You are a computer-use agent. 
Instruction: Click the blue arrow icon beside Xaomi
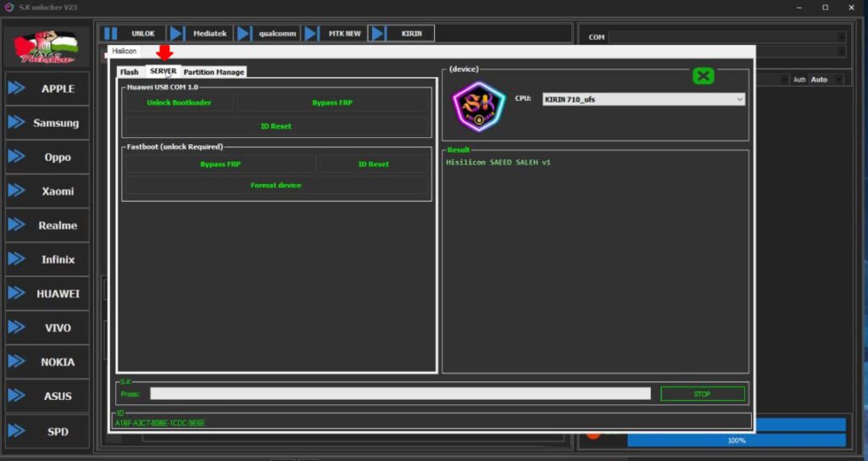(x=17, y=191)
